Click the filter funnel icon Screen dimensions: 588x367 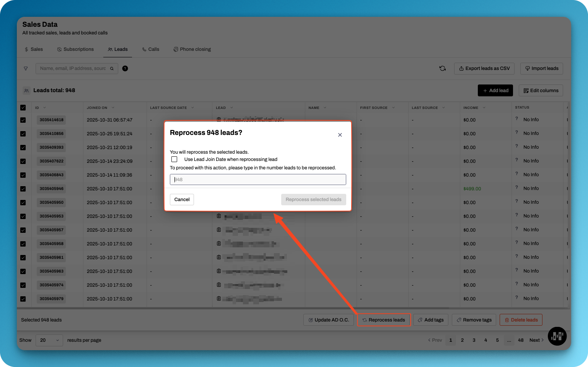(26, 68)
